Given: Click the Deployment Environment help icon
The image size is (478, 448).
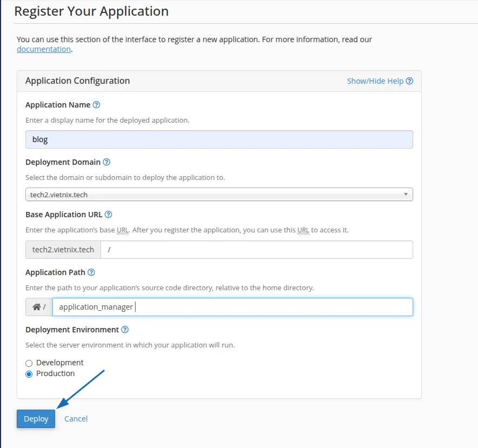Looking at the screenshot, I should coord(125,330).
